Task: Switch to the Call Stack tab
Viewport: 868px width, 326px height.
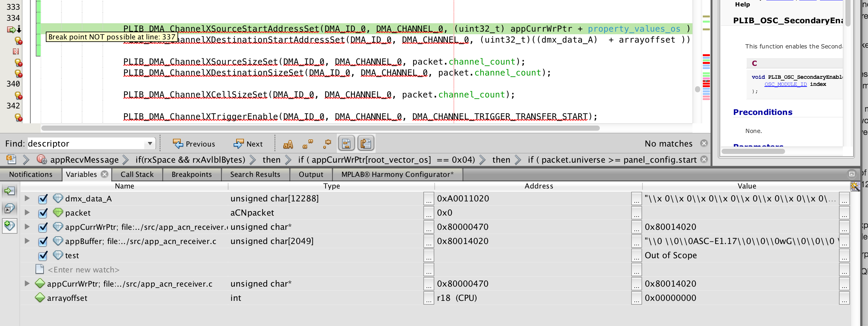Action: (x=137, y=174)
